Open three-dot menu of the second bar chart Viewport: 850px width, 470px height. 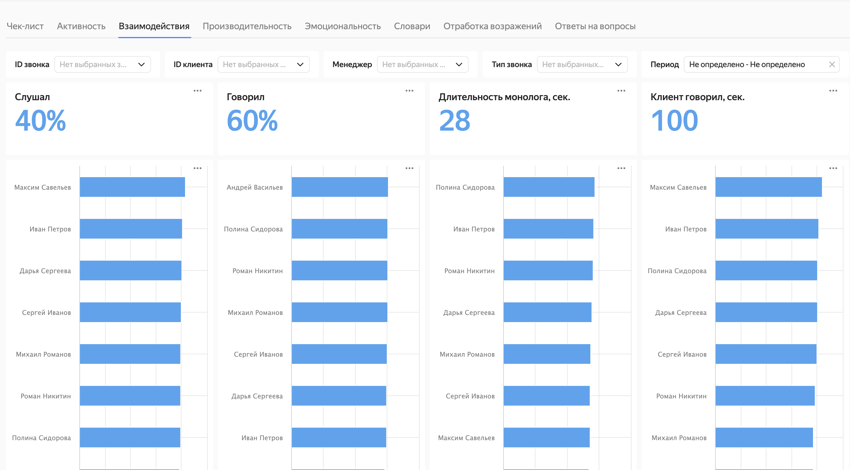[x=409, y=168]
